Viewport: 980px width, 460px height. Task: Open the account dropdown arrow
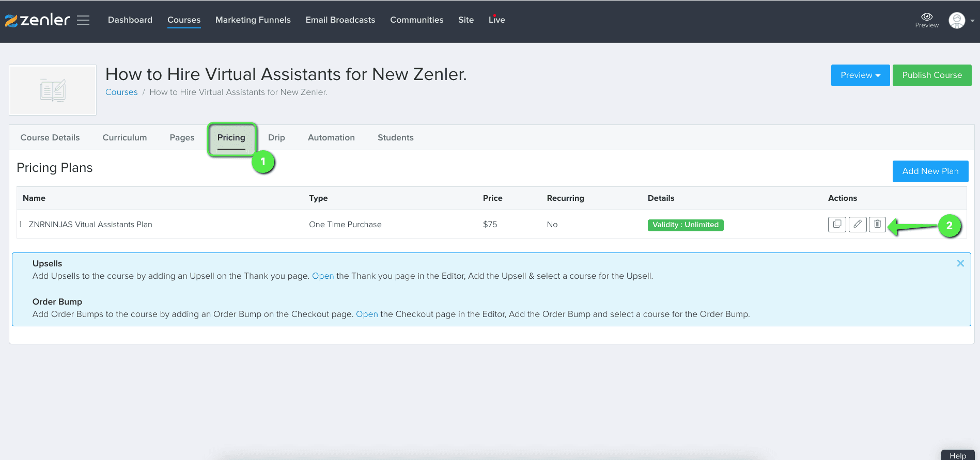click(x=972, y=21)
